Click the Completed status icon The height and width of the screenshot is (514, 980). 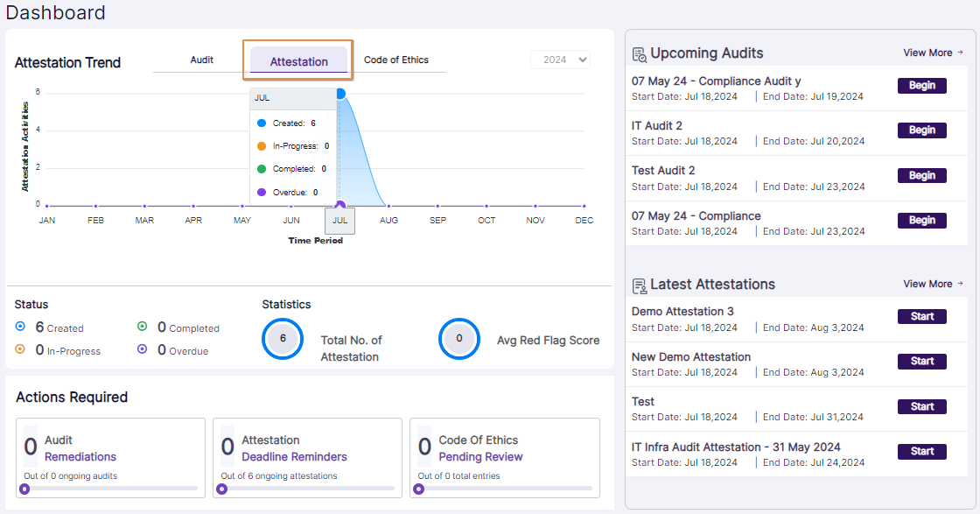click(142, 327)
